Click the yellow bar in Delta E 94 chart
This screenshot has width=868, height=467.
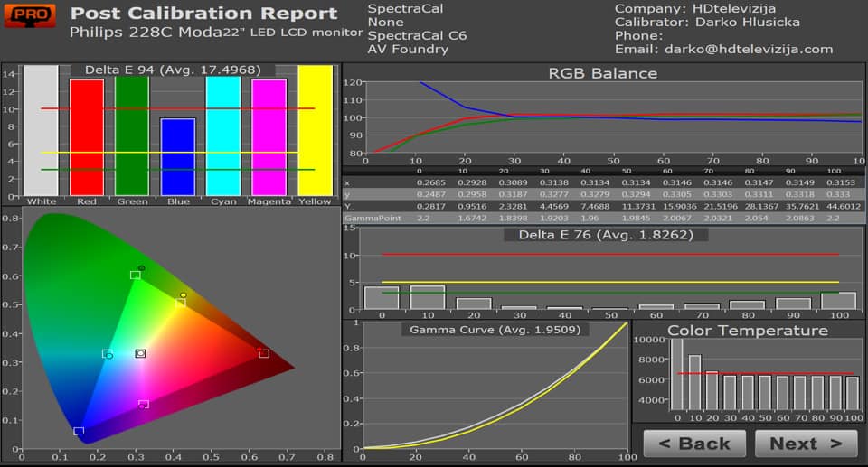(x=315, y=131)
